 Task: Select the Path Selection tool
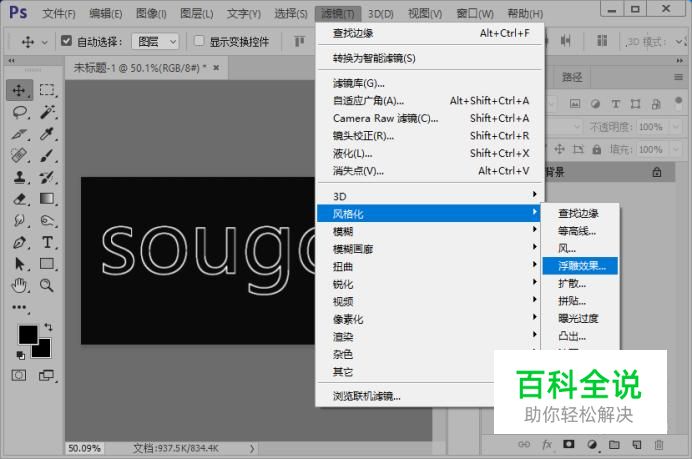(19, 264)
